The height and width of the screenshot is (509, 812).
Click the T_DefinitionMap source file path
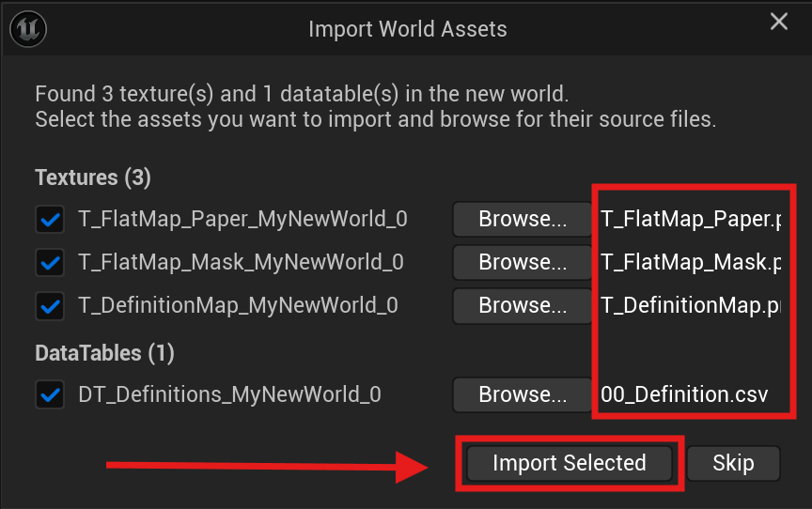691,306
